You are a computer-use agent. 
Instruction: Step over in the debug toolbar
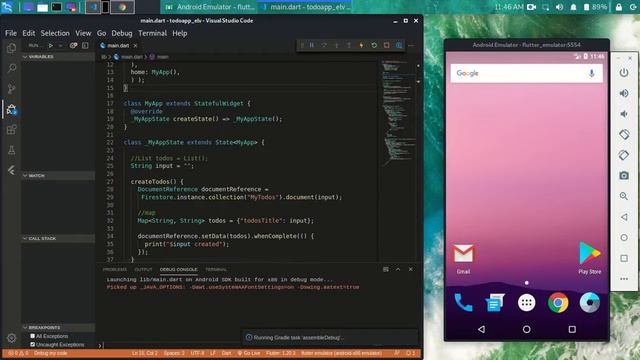point(324,45)
